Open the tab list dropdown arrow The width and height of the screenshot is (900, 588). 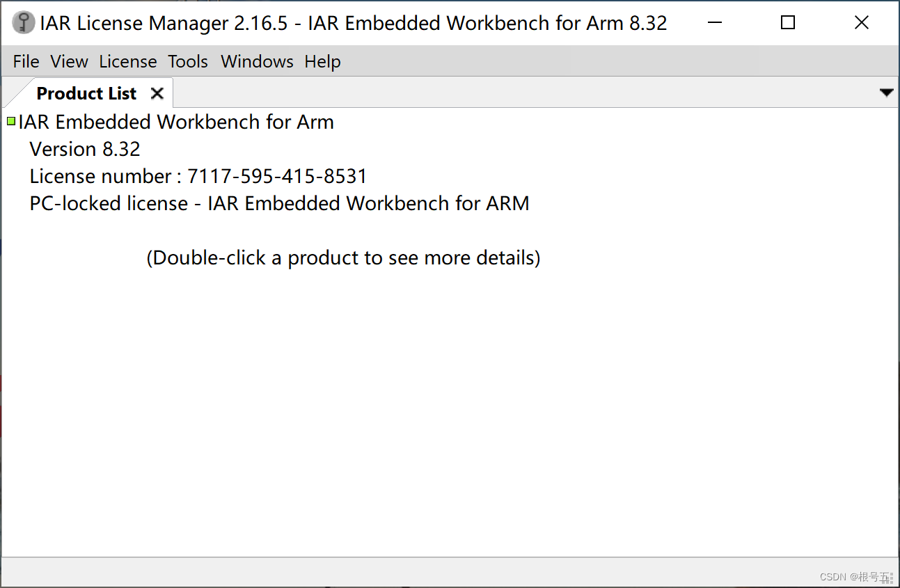click(x=886, y=93)
